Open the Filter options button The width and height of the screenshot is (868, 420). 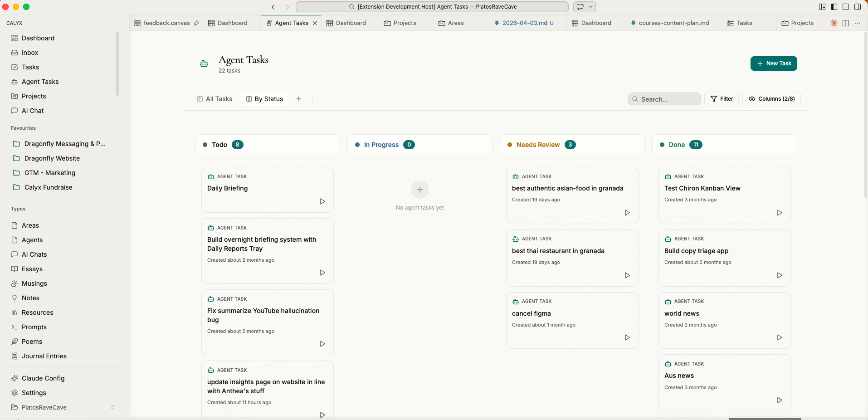[722, 99]
